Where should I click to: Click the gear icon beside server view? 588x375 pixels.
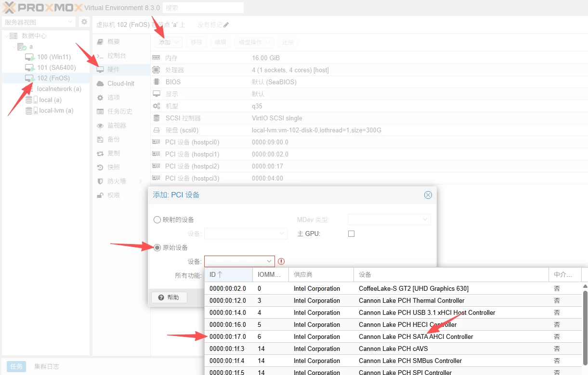click(x=84, y=22)
